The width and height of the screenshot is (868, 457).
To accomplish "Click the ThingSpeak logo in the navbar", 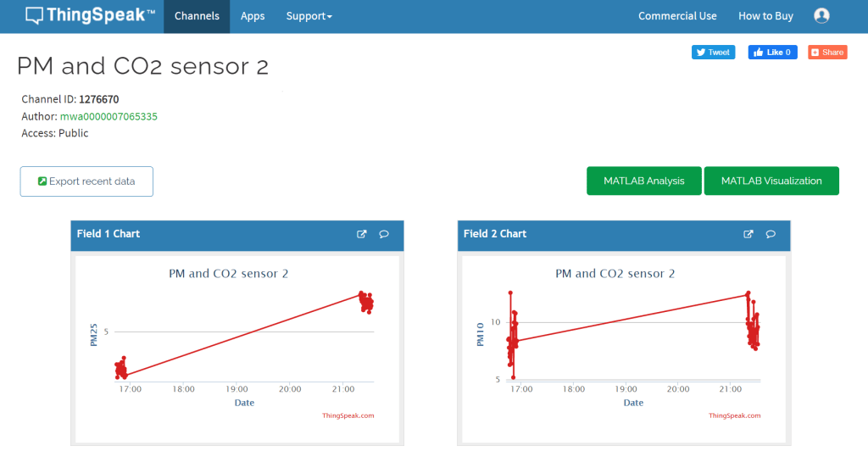I will [x=90, y=16].
